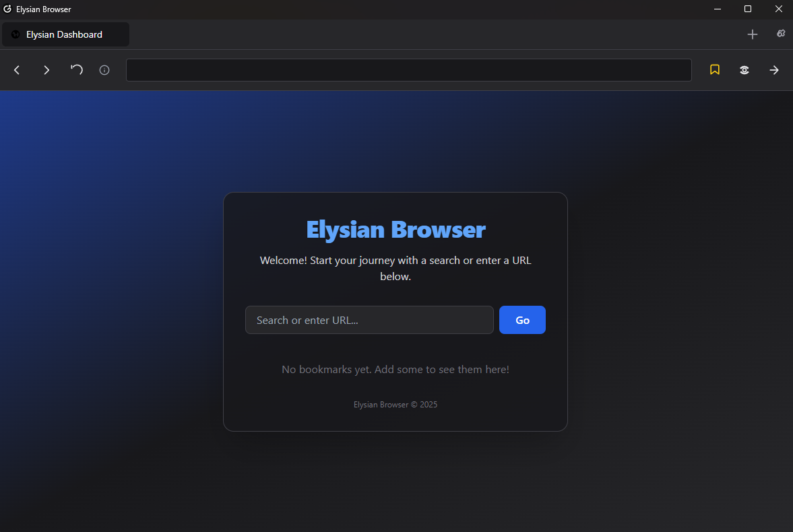The image size is (793, 532).
Task: Click the Elysian Browser 2025 footer text
Action: [395, 404]
